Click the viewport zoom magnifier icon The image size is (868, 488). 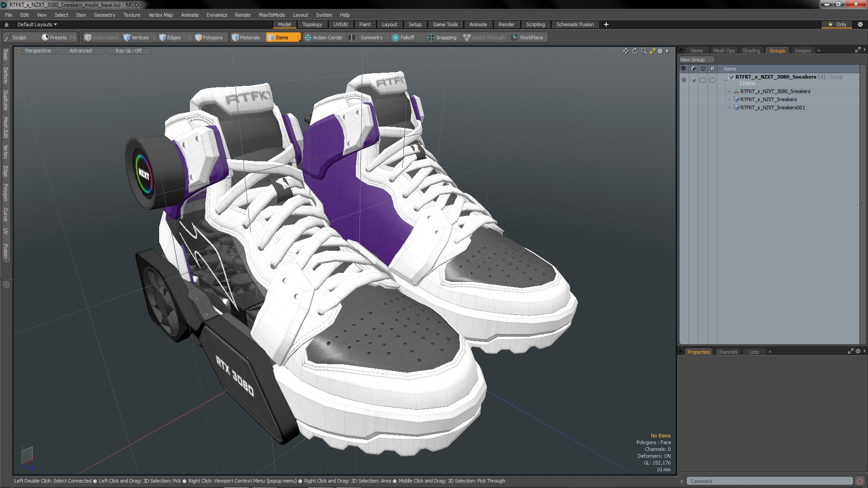click(x=644, y=51)
